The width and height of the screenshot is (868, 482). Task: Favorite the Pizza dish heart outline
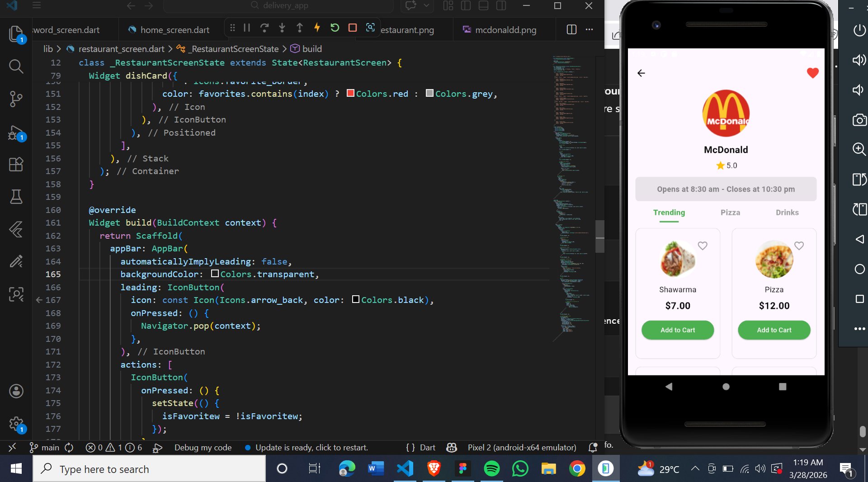point(799,246)
